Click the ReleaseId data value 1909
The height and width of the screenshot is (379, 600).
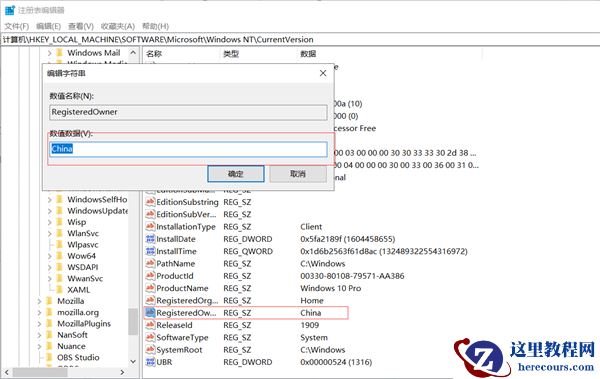(310, 325)
